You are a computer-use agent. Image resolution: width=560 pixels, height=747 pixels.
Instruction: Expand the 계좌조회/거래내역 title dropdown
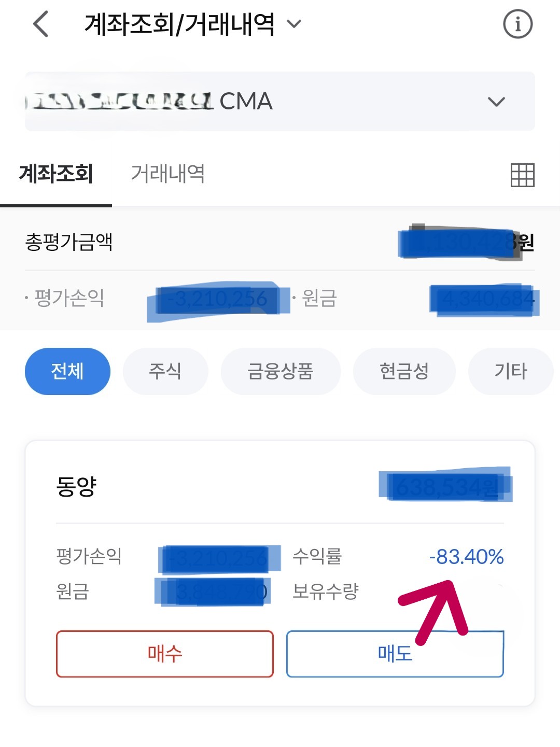pos(192,24)
